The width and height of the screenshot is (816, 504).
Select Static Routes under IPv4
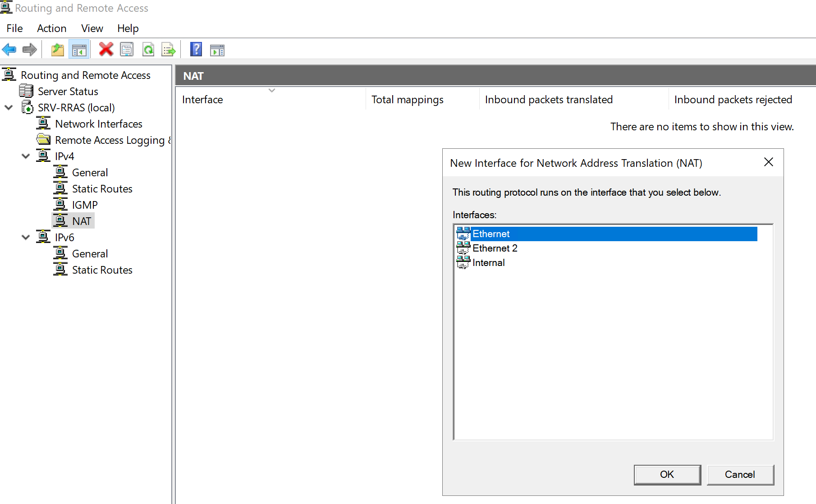(x=102, y=189)
